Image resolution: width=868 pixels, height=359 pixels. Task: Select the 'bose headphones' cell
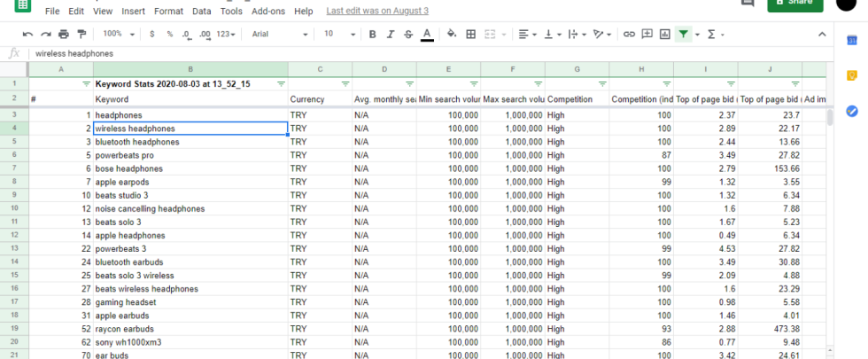pyautogui.click(x=190, y=168)
